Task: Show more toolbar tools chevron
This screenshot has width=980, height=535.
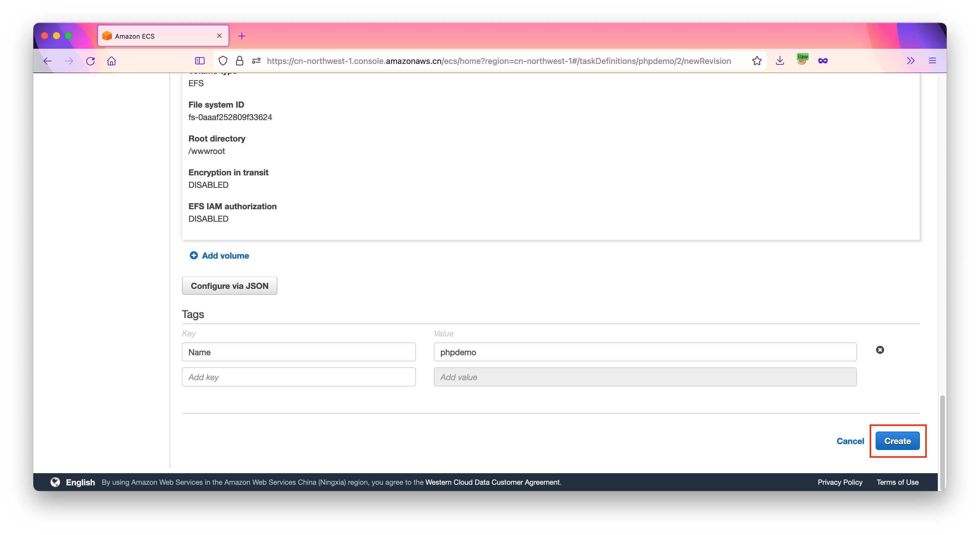Action: click(x=910, y=61)
